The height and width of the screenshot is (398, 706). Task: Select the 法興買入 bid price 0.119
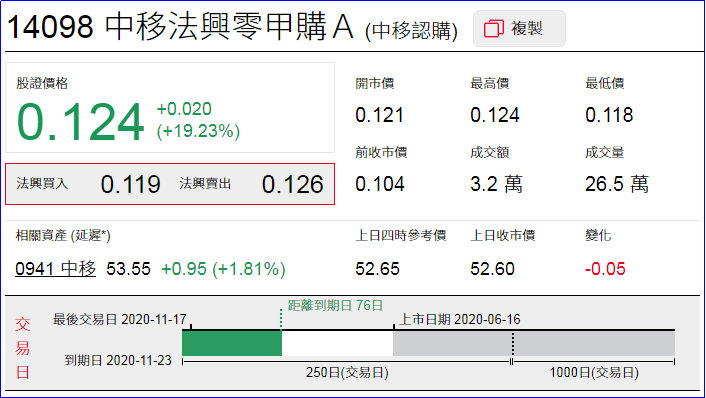click(x=131, y=184)
